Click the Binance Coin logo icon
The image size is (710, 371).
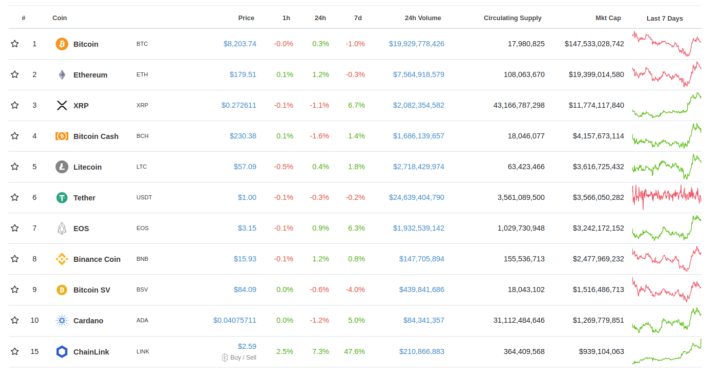62,259
